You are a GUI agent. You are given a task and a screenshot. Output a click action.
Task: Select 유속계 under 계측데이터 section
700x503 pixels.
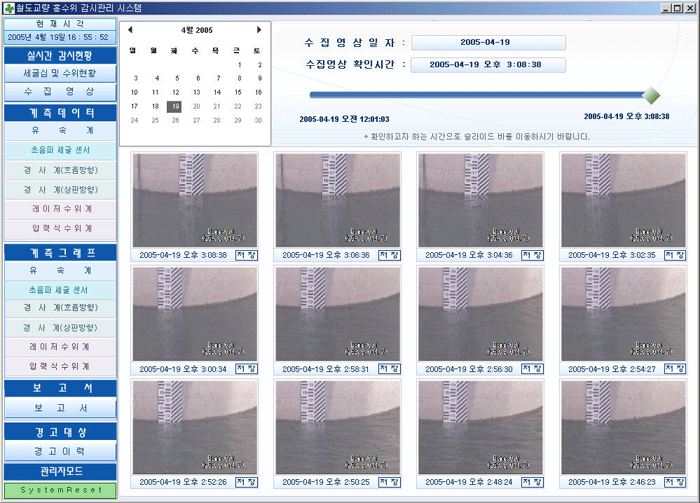click(59, 131)
